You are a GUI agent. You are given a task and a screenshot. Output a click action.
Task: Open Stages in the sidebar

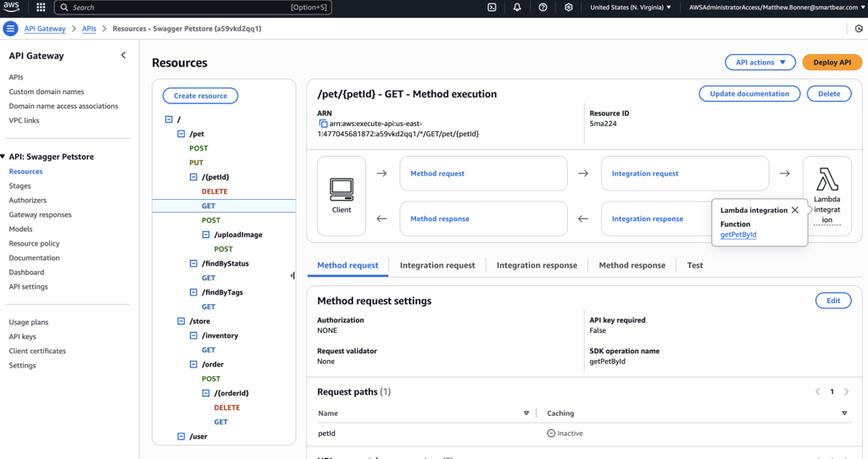[20, 185]
